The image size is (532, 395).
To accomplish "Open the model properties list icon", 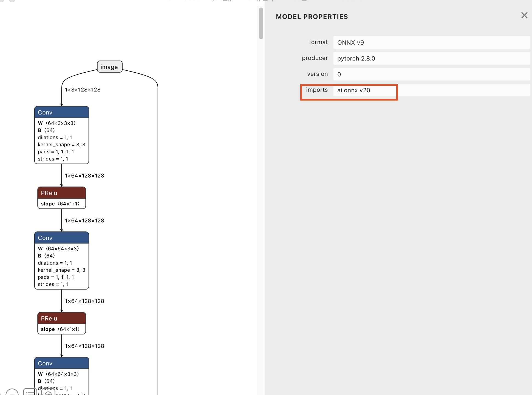I will pyautogui.click(x=30, y=392).
